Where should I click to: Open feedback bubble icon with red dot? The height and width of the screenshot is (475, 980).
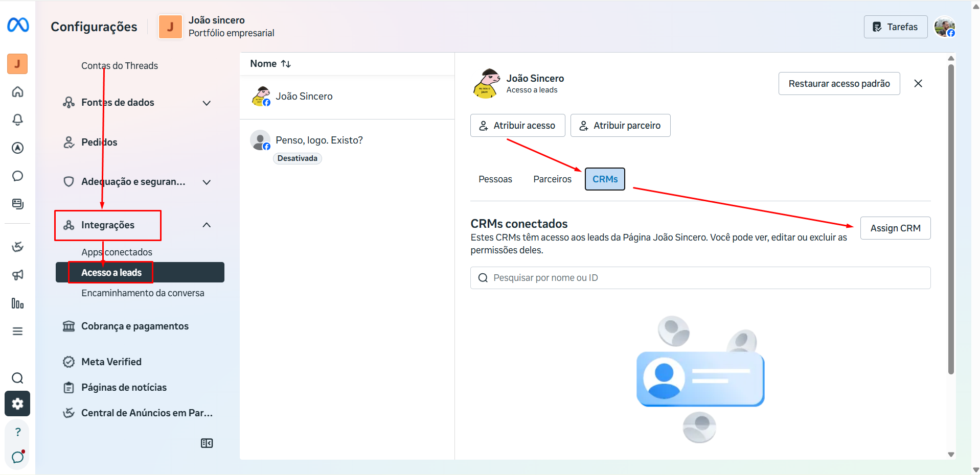click(18, 457)
